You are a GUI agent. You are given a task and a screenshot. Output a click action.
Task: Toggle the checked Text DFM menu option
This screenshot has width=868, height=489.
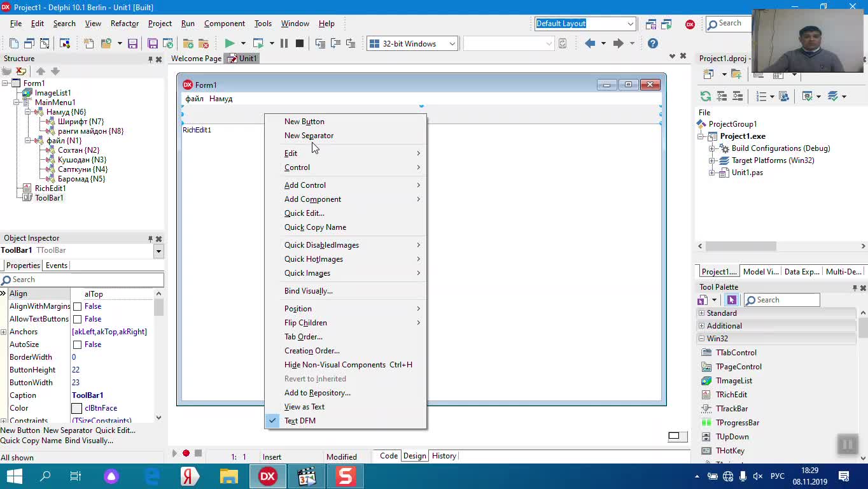coord(345,421)
